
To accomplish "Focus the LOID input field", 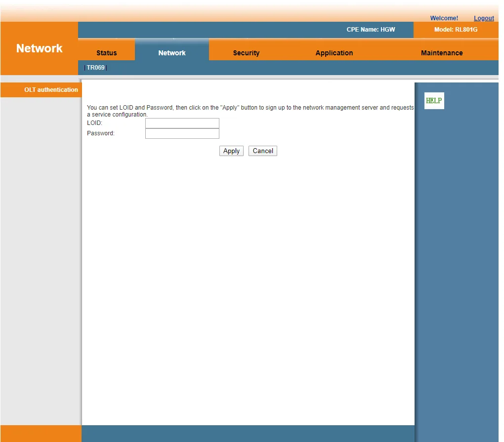I will [182, 123].
